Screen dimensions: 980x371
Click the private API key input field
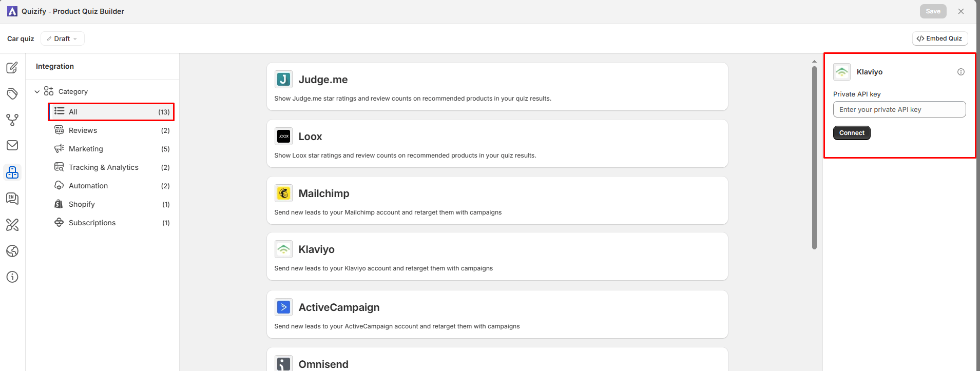click(x=899, y=109)
